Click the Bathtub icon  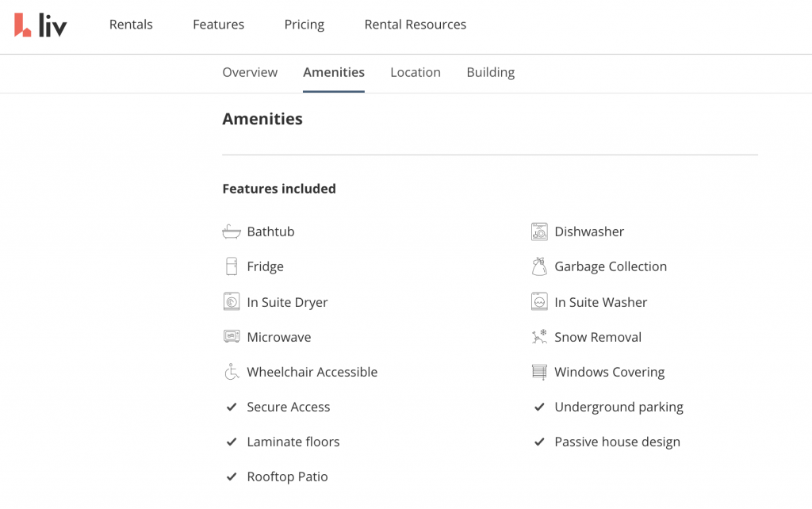(x=232, y=232)
